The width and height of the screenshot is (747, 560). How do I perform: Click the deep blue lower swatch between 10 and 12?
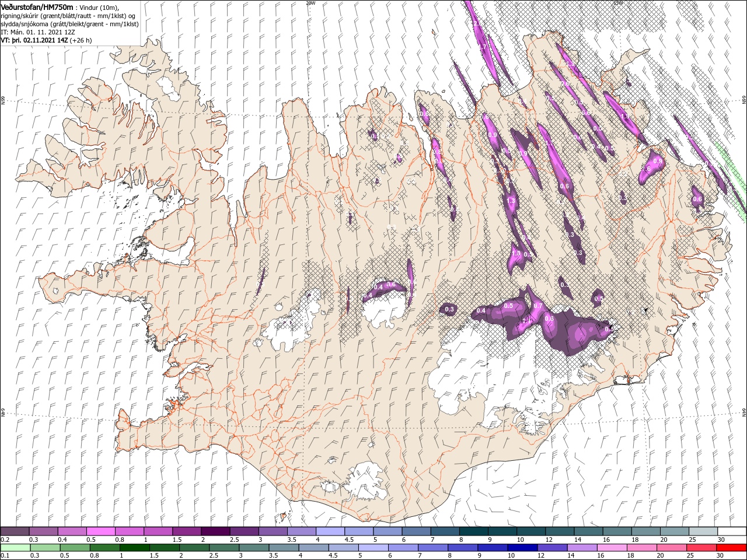tap(522, 548)
